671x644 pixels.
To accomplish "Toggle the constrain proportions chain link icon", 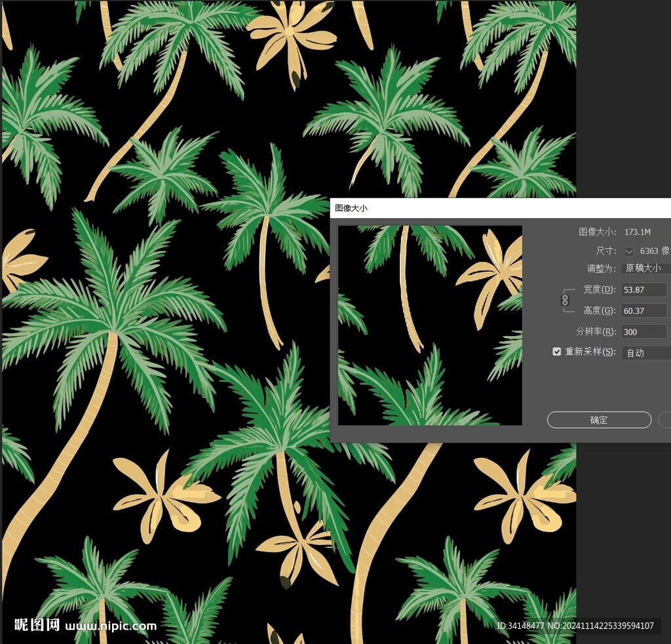I will click(x=565, y=300).
